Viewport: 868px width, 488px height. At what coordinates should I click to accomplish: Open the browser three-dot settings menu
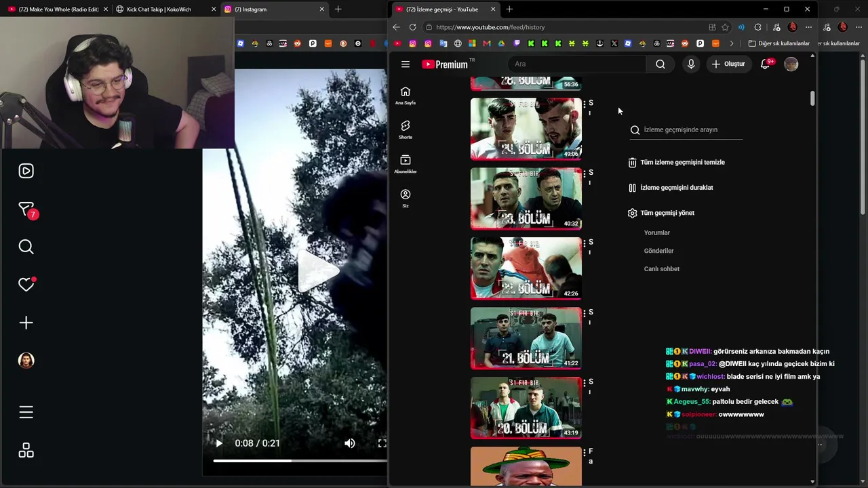coord(808,27)
